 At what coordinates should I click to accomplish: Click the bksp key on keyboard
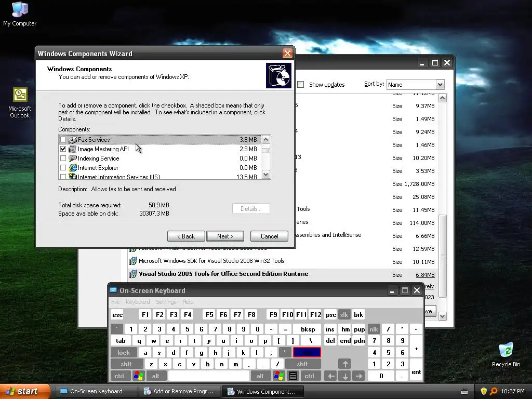[308, 329]
